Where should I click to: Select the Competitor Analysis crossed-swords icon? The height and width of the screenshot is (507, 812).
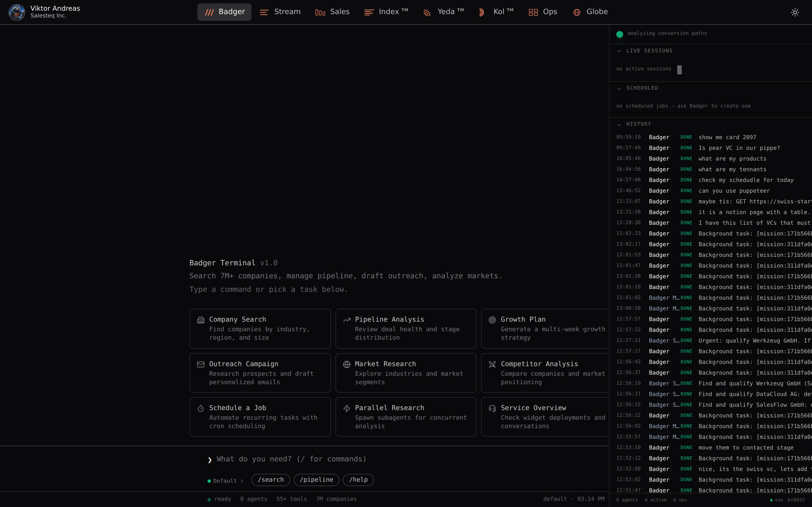pos(492,364)
